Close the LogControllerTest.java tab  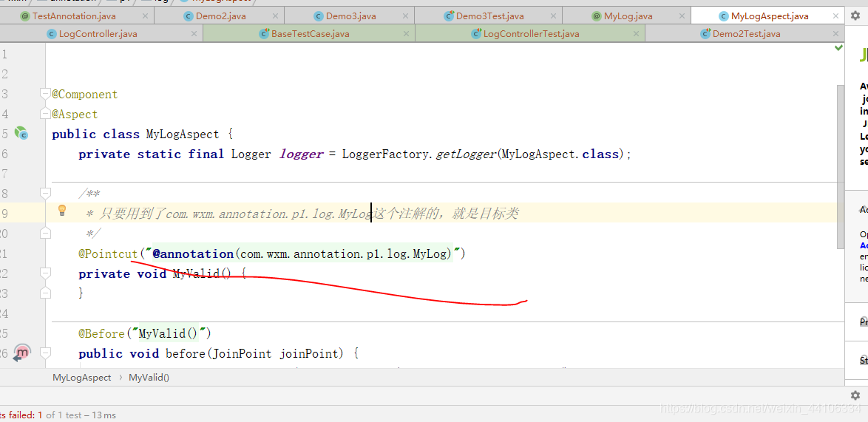[635, 34]
